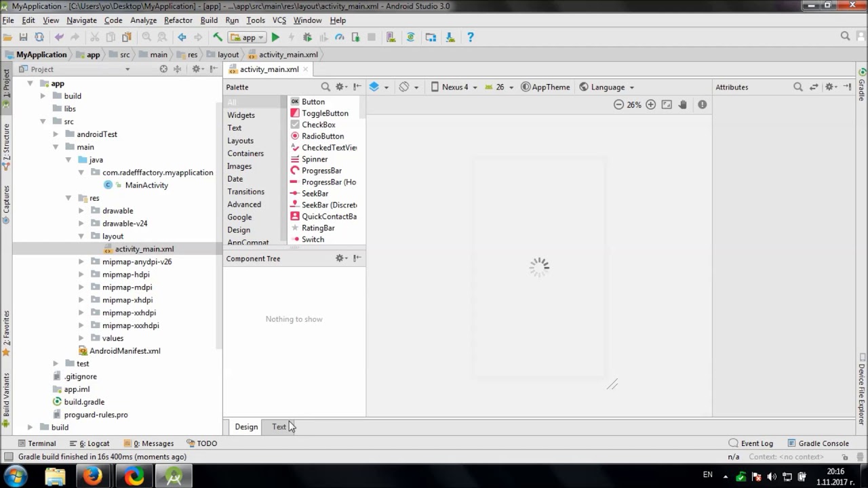Image resolution: width=868 pixels, height=488 pixels.
Task: Switch to the Text tab of the editor
Action: click(279, 427)
